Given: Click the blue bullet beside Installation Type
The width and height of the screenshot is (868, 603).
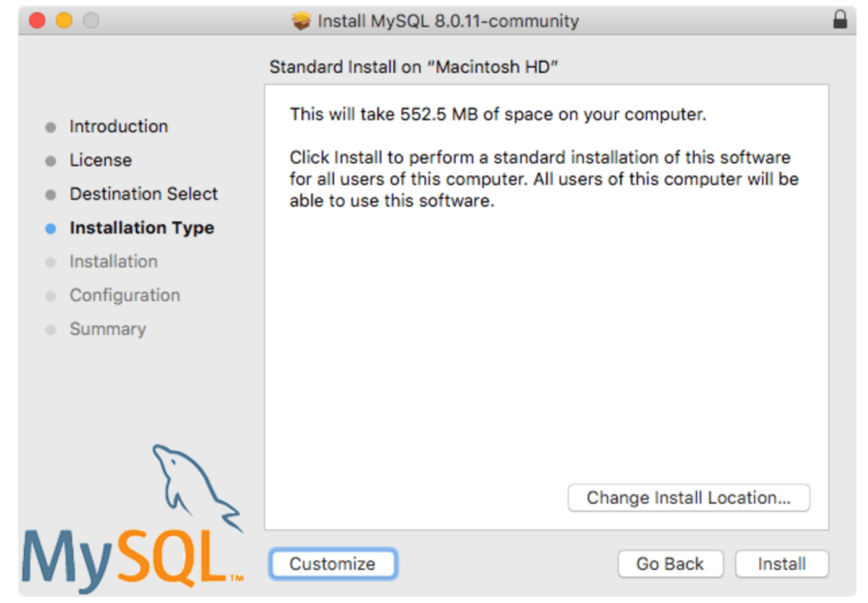Looking at the screenshot, I should pos(51,228).
